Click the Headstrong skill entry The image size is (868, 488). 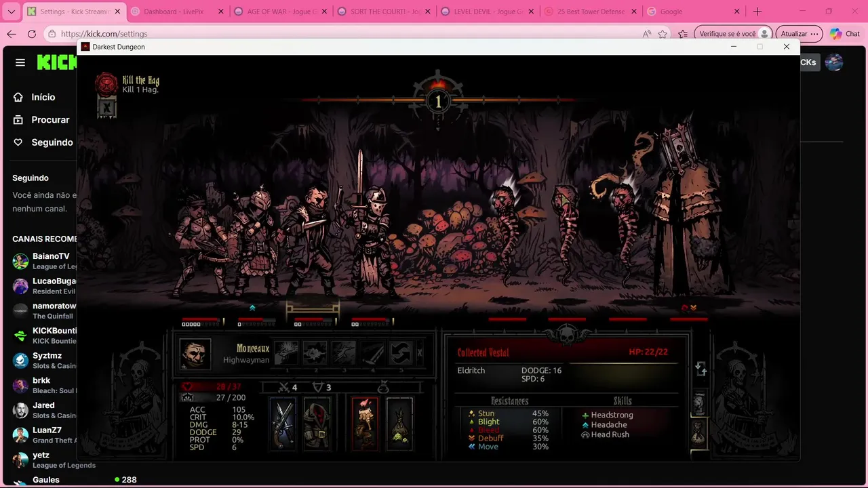(x=607, y=415)
